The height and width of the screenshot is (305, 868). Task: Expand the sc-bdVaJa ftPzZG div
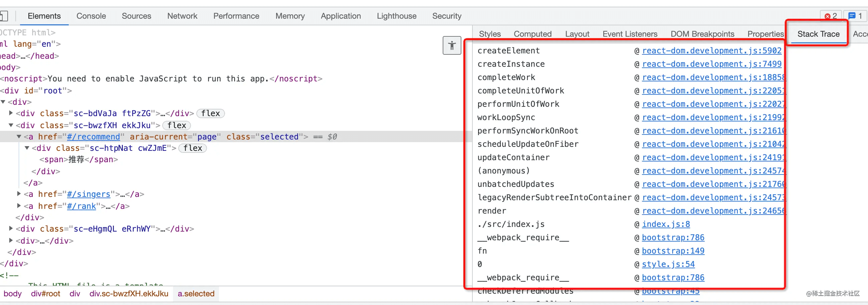click(11, 113)
